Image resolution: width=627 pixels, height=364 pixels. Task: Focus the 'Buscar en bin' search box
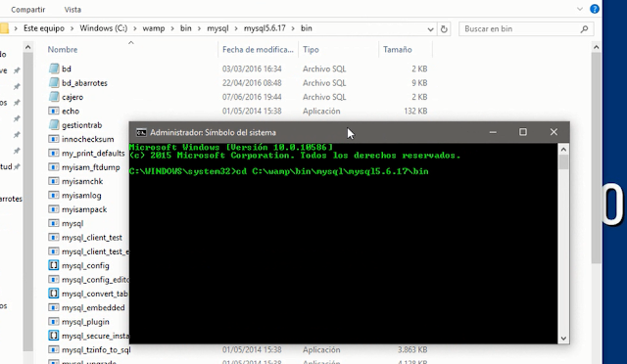point(525,28)
